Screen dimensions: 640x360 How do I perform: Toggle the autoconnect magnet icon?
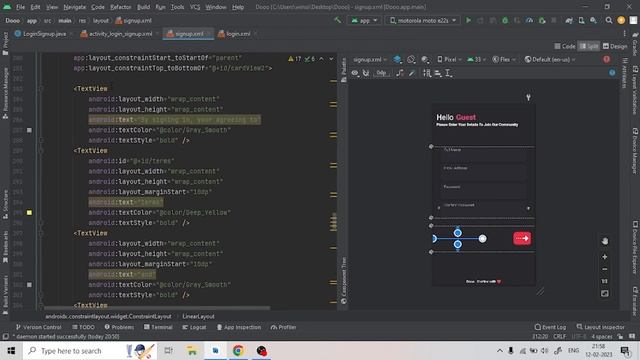point(366,73)
